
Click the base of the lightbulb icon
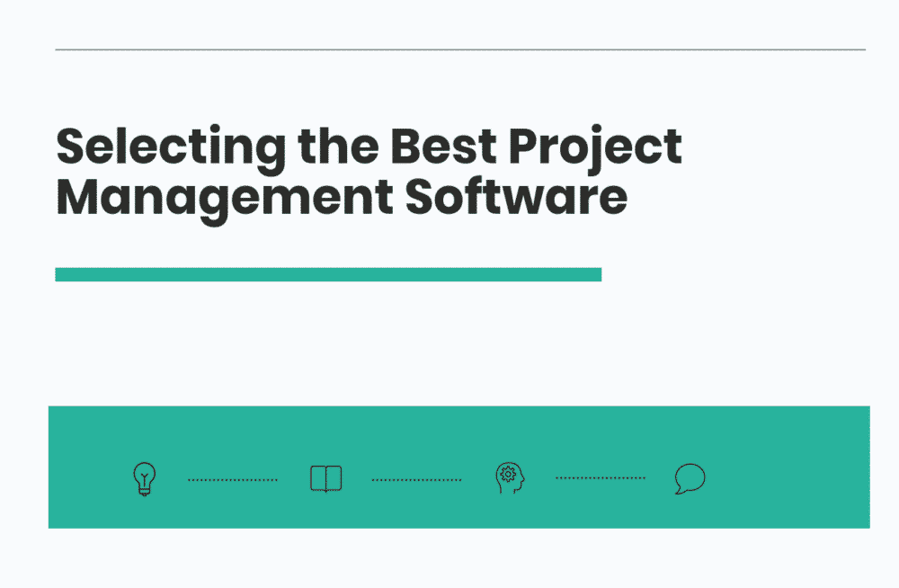144,490
